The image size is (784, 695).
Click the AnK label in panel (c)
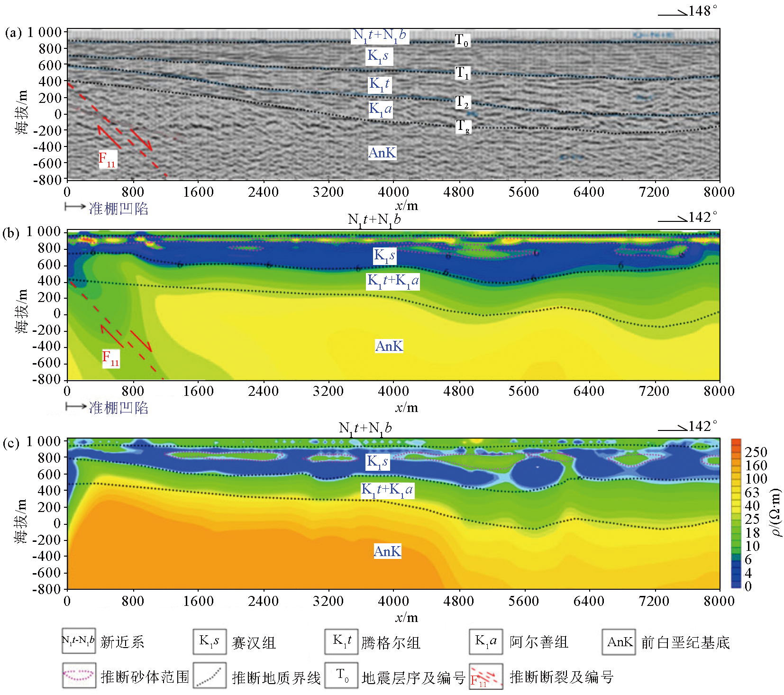(x=387, y=551)
